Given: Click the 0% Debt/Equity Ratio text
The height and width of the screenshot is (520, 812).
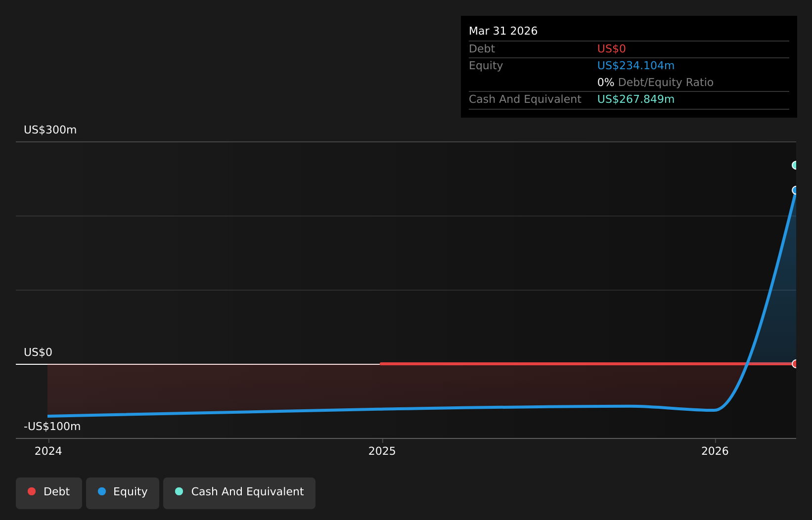Looking at the screenshot, I should coord(655,83).
